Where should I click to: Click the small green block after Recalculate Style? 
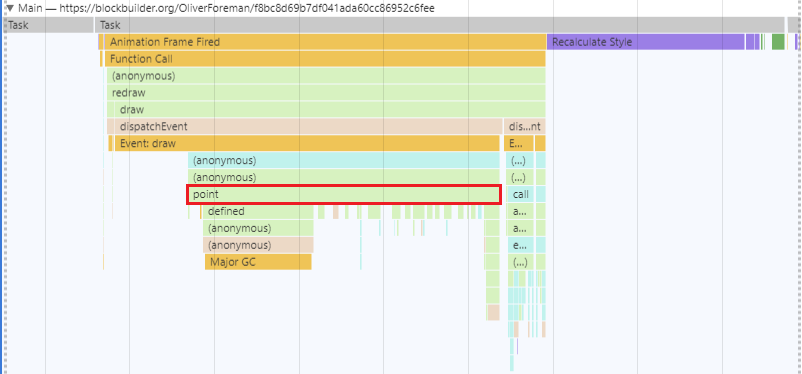(778, 42)
